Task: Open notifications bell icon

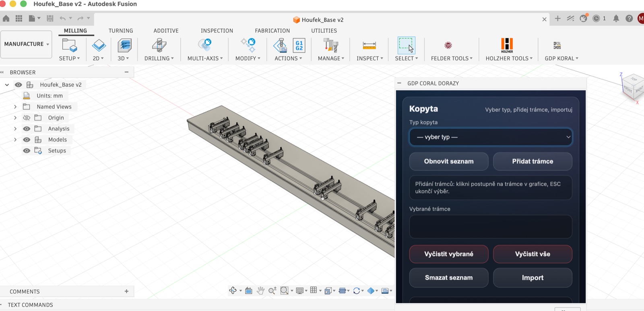Action: (x=616, y=19)
